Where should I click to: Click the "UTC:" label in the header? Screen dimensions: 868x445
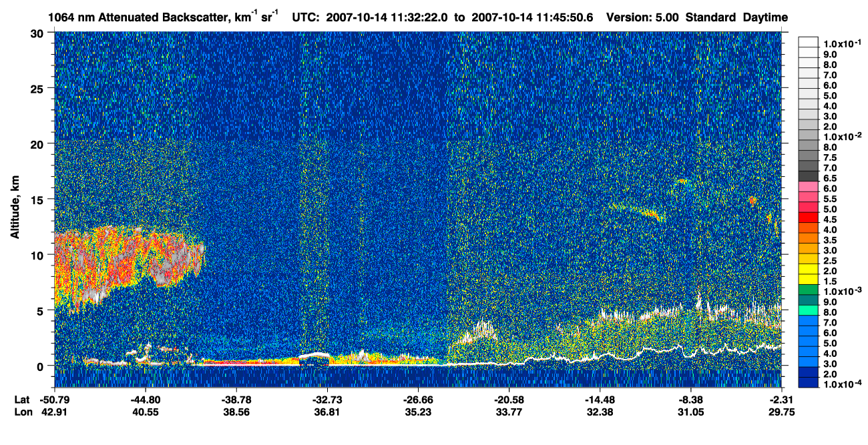tap(304, 17)
